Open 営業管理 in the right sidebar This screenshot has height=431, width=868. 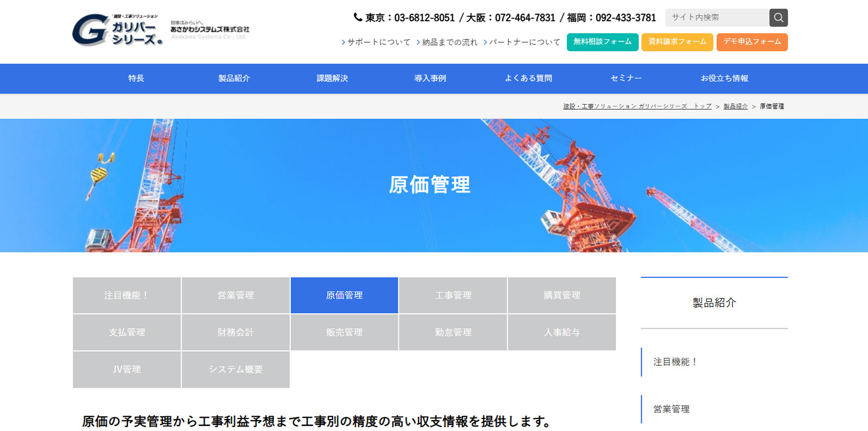671,409
